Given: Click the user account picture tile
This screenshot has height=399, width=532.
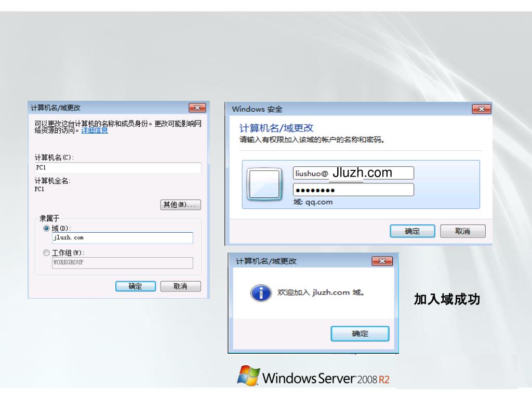Looking at the screenshot, I should 264,184.
